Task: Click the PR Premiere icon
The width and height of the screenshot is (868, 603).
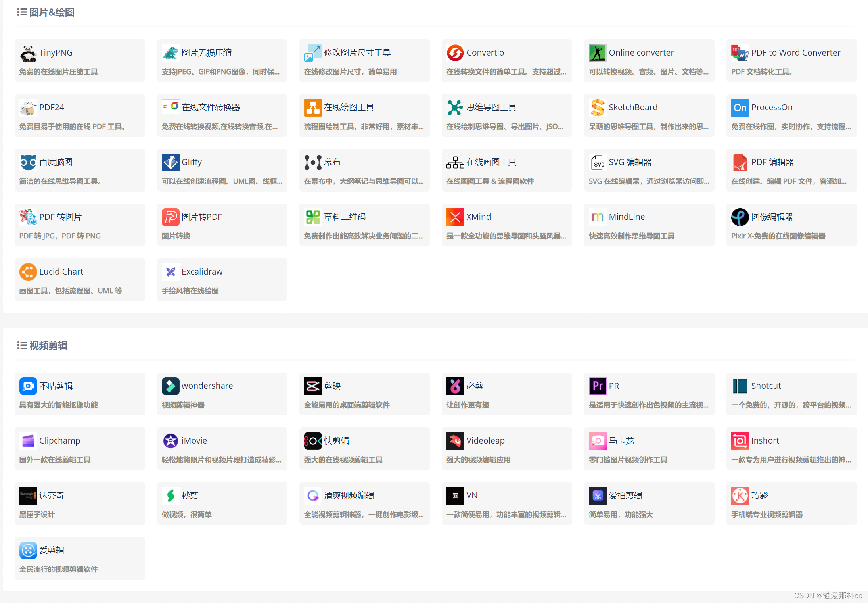Action: click(598, 386)
